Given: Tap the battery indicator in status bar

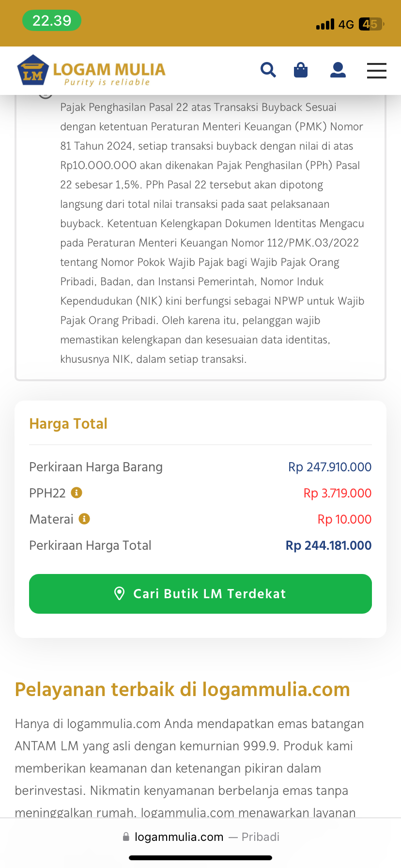Looking at the screenshot, I should coord(371,24).
